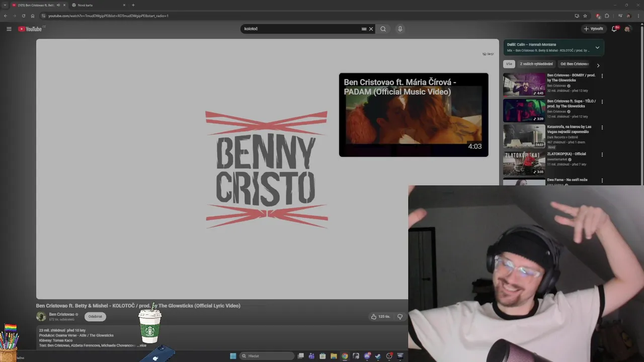This screenshot has height=362, width=644.
Task: Go back in browser history
Action: [x=6, y=16]
